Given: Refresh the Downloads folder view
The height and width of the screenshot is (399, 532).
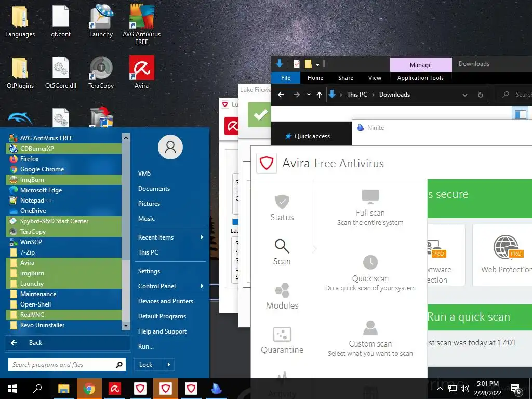Looking at the screenshot, I should click(x=481, y=95).
